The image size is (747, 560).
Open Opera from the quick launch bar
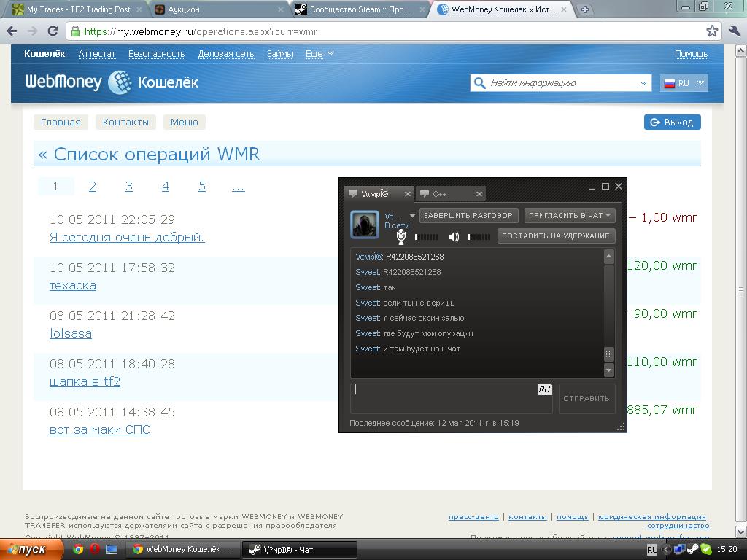[94, 549]
